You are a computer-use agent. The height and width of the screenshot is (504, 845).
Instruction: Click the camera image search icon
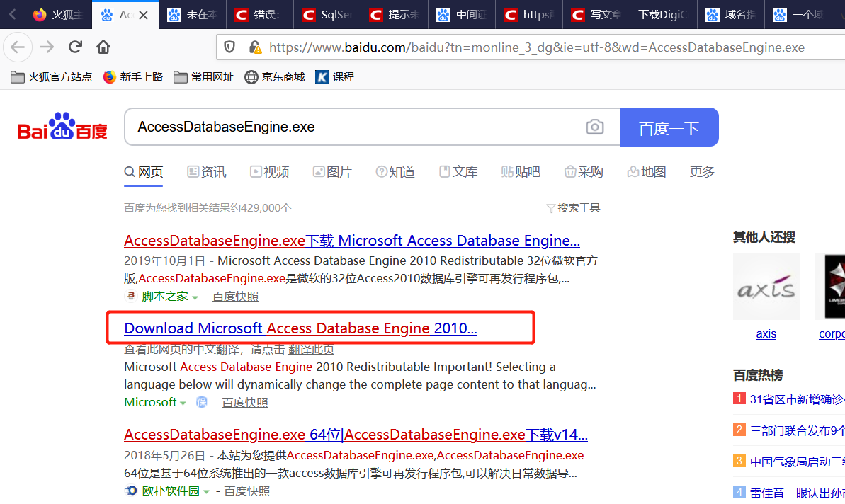(594, 127)
